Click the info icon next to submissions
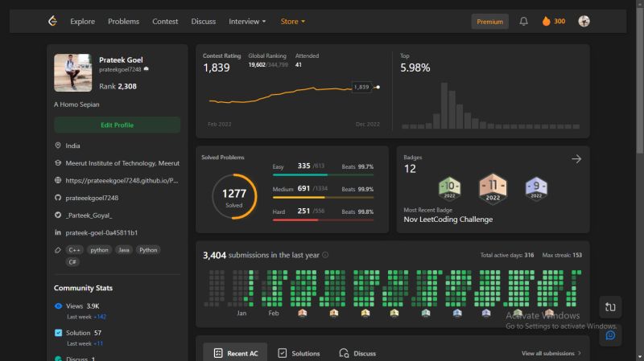 [x=325, y=255]
